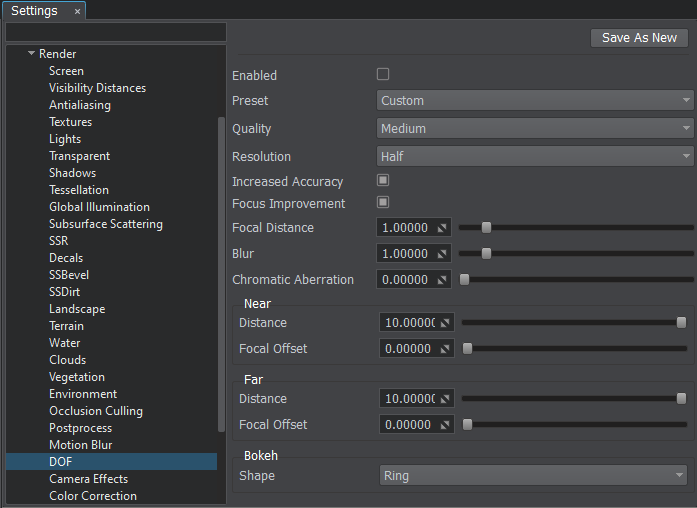Viewport: 697px width, 508px height.
Task: Select SSBevel in the tree
Action: click(x=69, y=275)
